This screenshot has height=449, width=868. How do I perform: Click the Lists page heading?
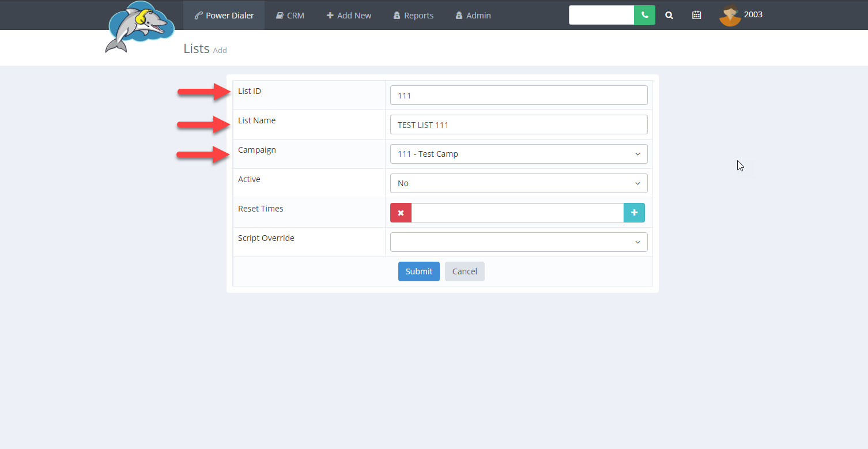(197, 48)
